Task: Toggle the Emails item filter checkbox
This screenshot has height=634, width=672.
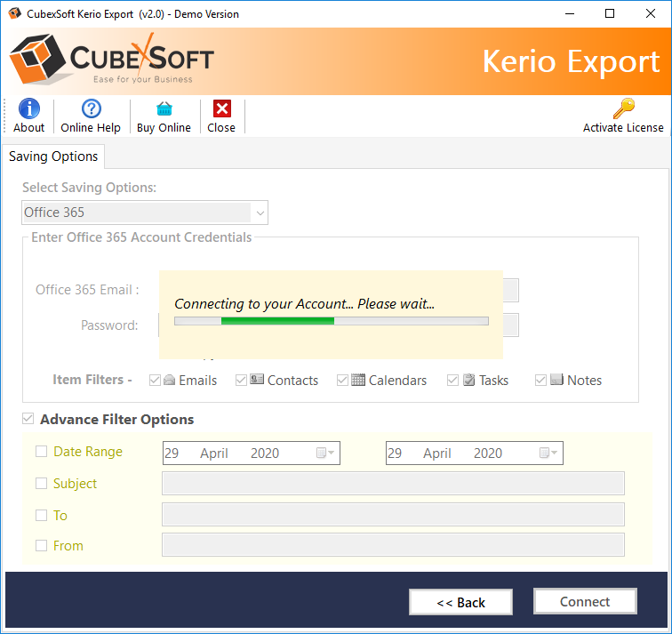Action: (156, 381)
